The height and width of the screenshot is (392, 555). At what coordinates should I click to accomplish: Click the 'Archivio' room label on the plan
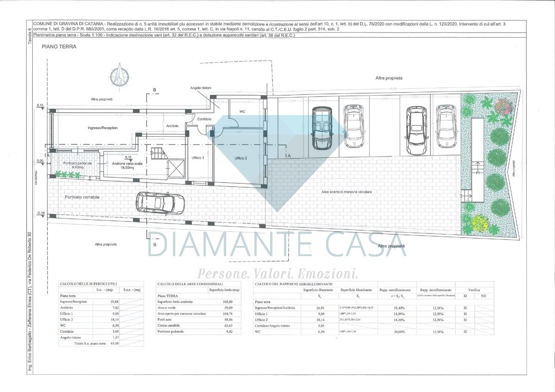[x=172, y=126]
